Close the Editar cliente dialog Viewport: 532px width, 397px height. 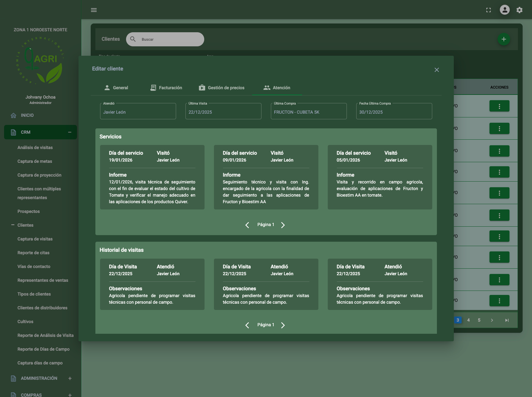point(437,70)
